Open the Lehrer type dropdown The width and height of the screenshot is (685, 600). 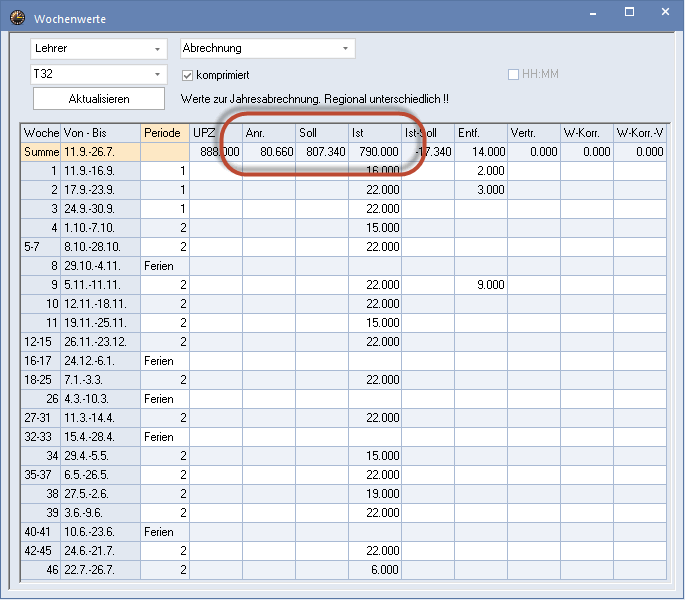99,49
